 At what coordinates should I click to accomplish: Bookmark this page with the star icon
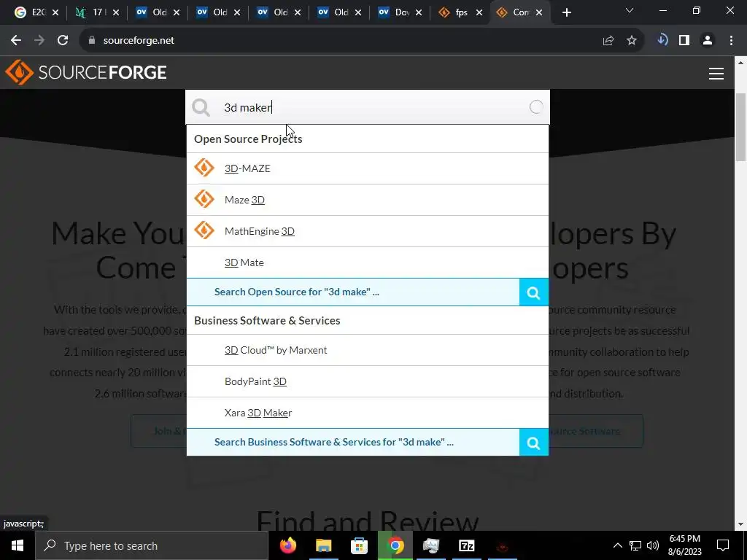tap(632, 41)
